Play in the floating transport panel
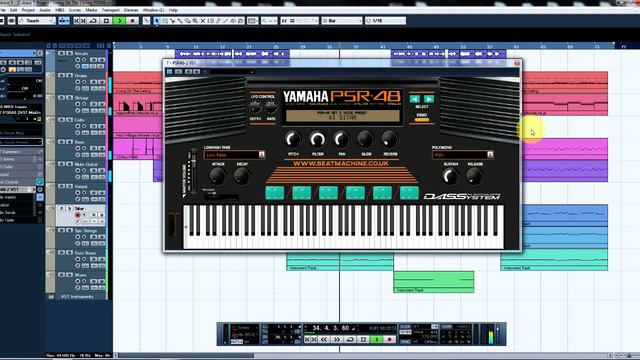The image size is (640, 360). 377,339
